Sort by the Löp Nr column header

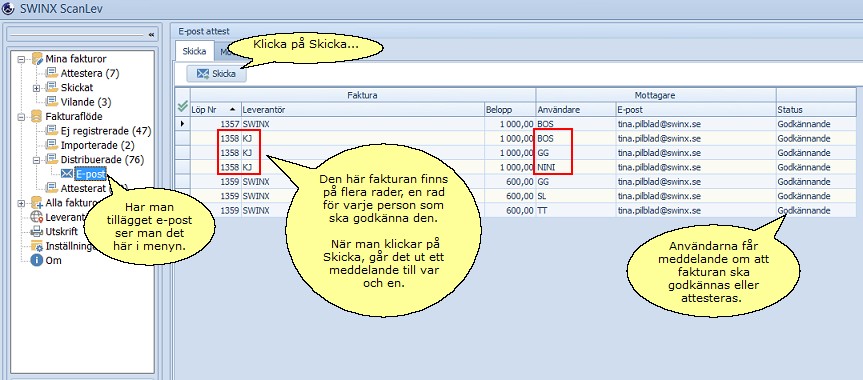pos(215,110)
